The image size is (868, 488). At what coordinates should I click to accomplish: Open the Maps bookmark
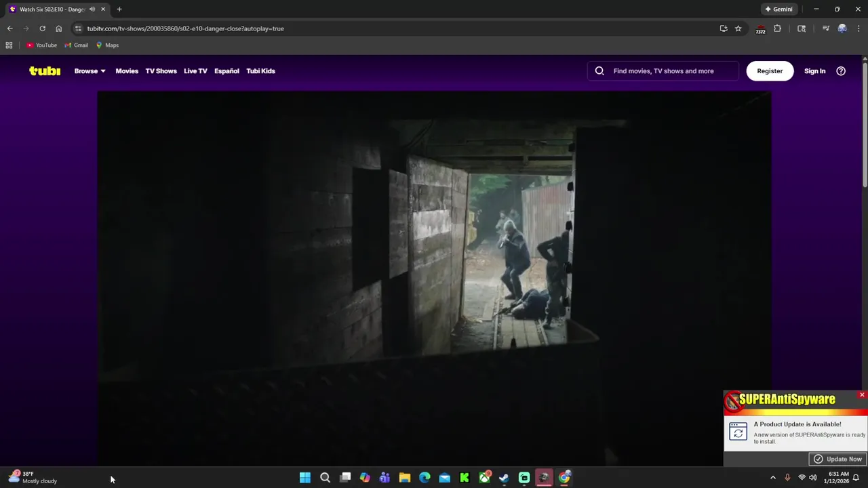pyautogui.click(x=107, y=45)
